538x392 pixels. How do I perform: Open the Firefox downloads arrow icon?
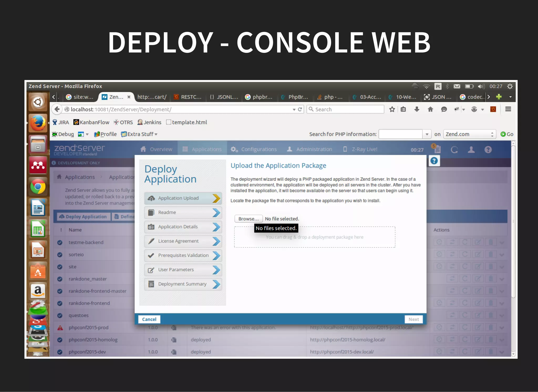(417, 109)
